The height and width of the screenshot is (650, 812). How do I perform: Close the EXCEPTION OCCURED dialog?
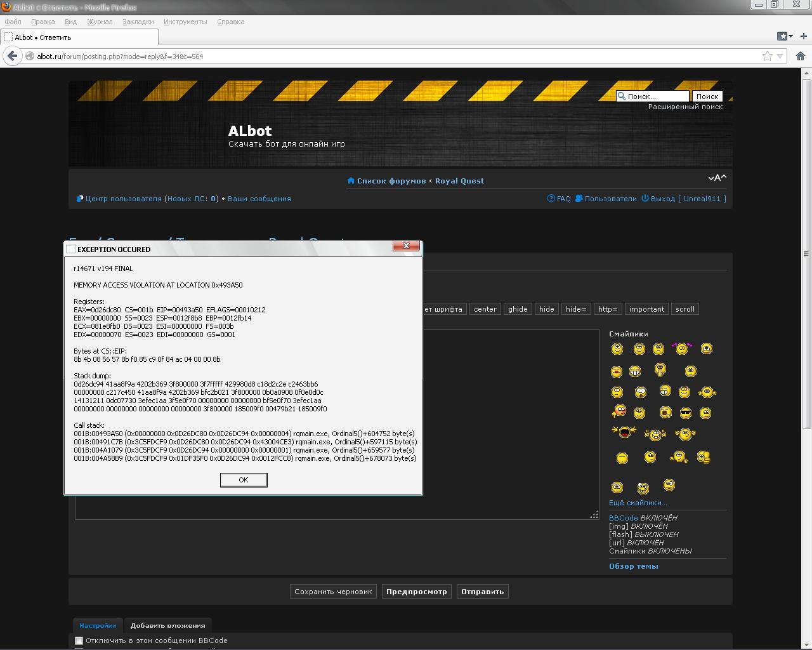tap(406, 246)
